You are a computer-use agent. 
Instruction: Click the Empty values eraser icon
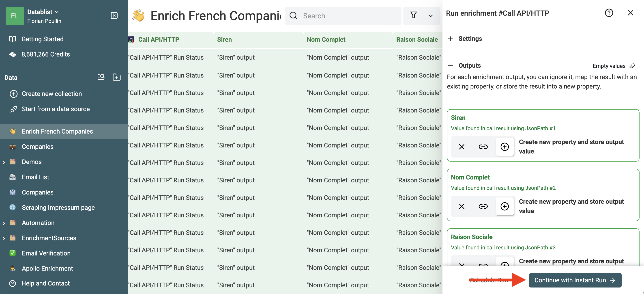click(632, 66)
